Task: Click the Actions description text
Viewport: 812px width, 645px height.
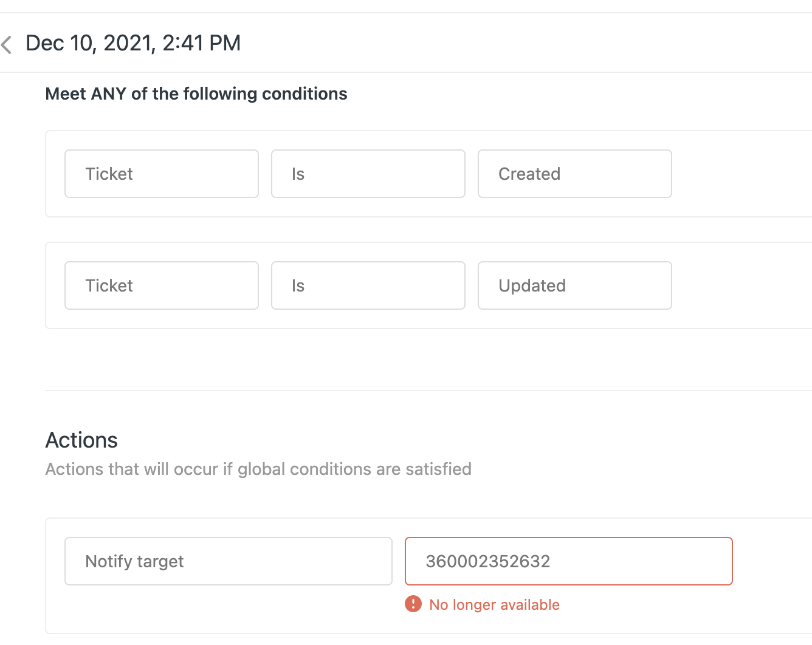Action: point(258,469)
